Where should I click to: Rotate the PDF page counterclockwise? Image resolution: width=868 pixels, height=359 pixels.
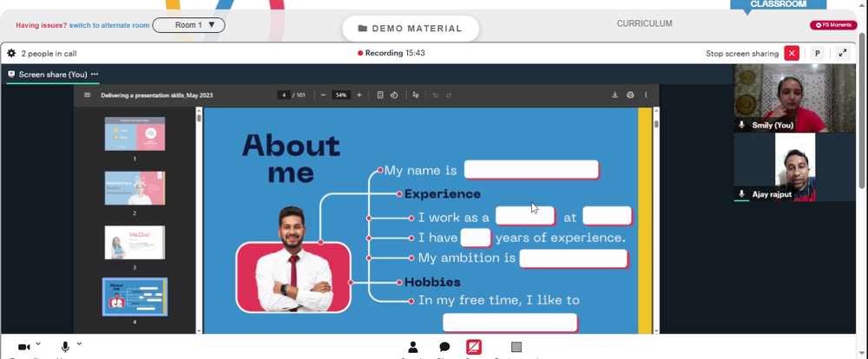click(x=394, y=95)
